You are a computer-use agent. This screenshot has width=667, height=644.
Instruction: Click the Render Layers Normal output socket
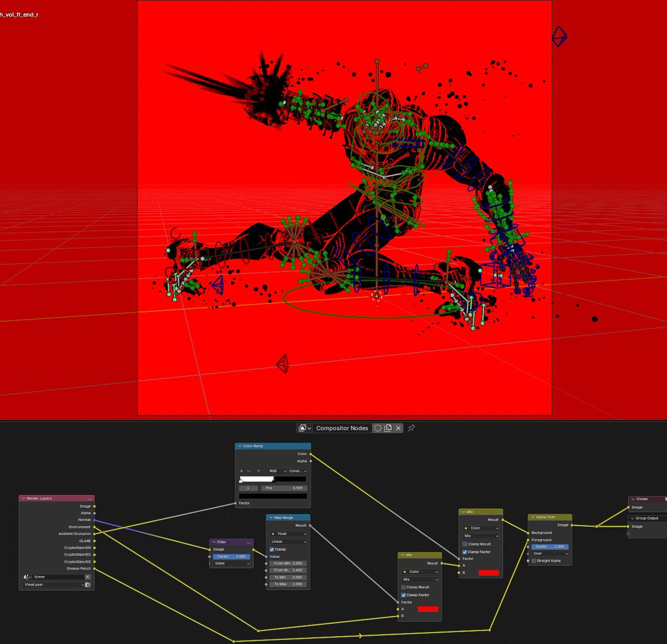pyautogui.click(x=94, y=520)
